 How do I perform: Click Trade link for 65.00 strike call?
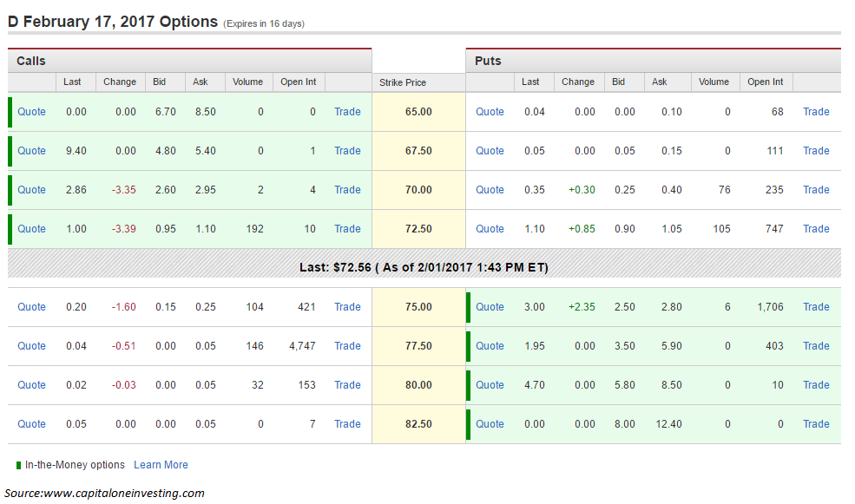pos(347,112)
